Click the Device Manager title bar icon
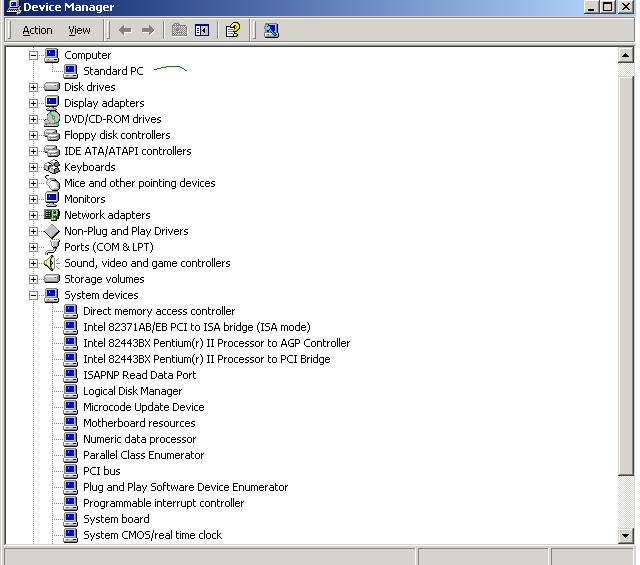This screenshot has width=640, height=565. tap(13, 7)
